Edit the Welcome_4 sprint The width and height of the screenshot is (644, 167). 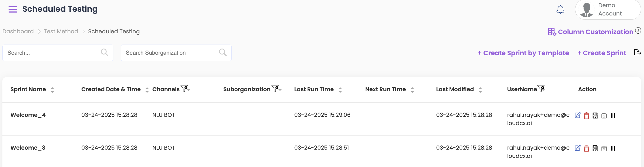[x=577, y=115]
